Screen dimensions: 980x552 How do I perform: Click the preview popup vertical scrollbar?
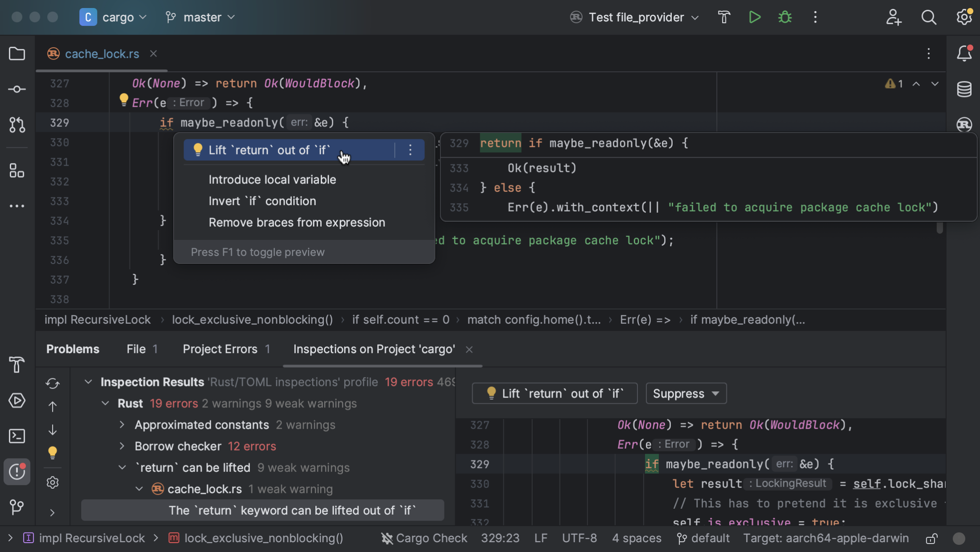click(x=940, y=227)
